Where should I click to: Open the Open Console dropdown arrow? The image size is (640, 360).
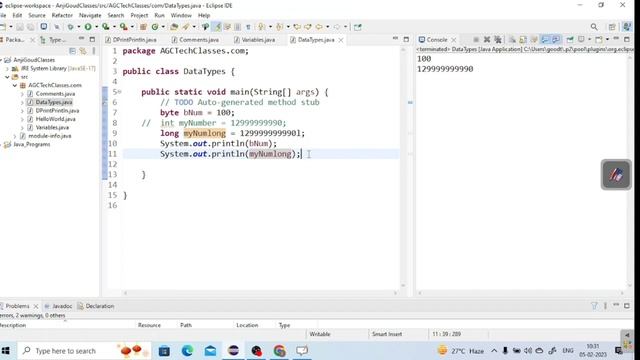(607, 40)
